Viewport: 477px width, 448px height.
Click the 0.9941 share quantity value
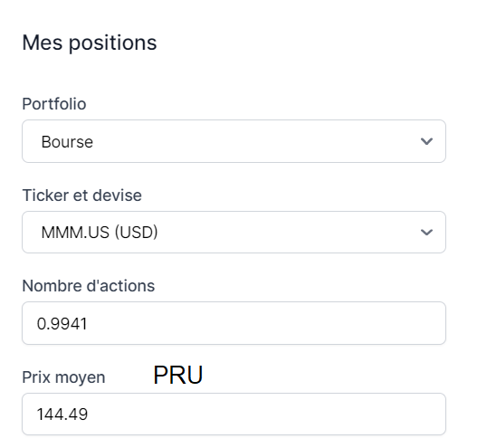pyautogui.click(x=62, y=324)
